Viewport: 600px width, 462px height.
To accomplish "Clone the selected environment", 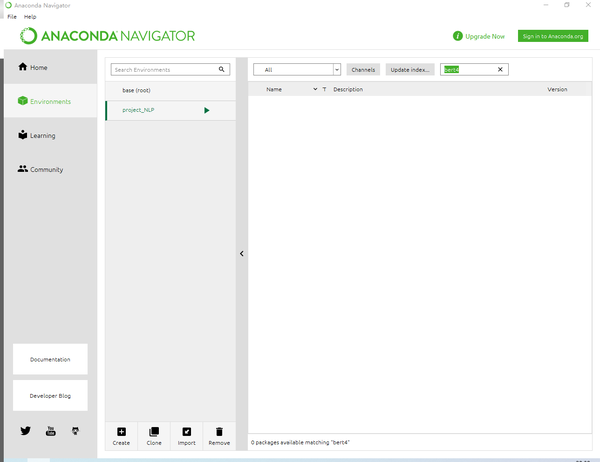I will (x=154, y=436).
